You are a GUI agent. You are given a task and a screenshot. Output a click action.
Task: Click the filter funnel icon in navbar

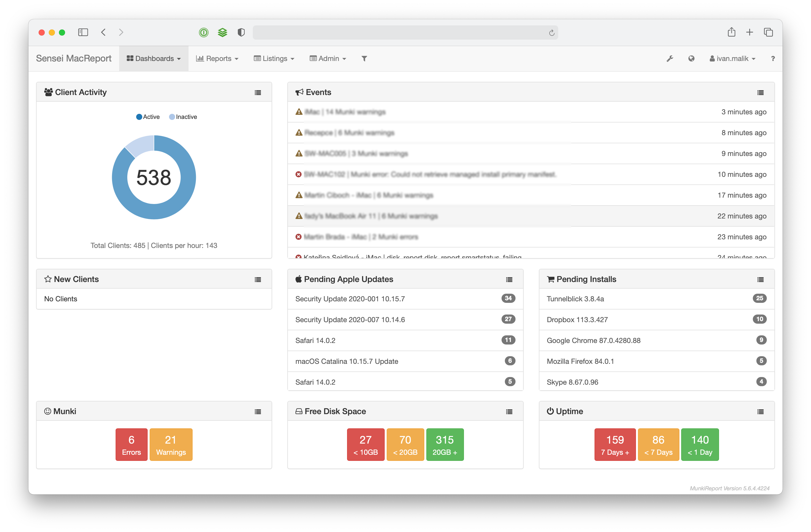(364, 59)
